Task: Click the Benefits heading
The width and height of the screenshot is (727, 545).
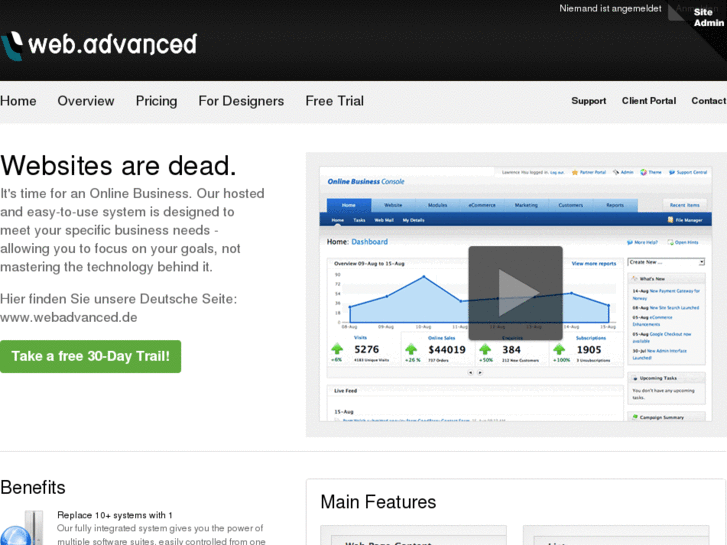Action: (33, 487)
